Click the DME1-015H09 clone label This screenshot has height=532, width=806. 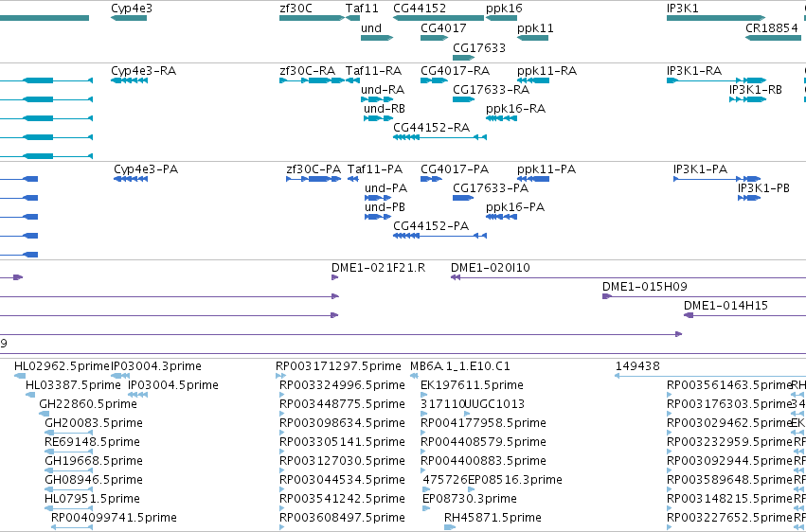coord(645,287)
